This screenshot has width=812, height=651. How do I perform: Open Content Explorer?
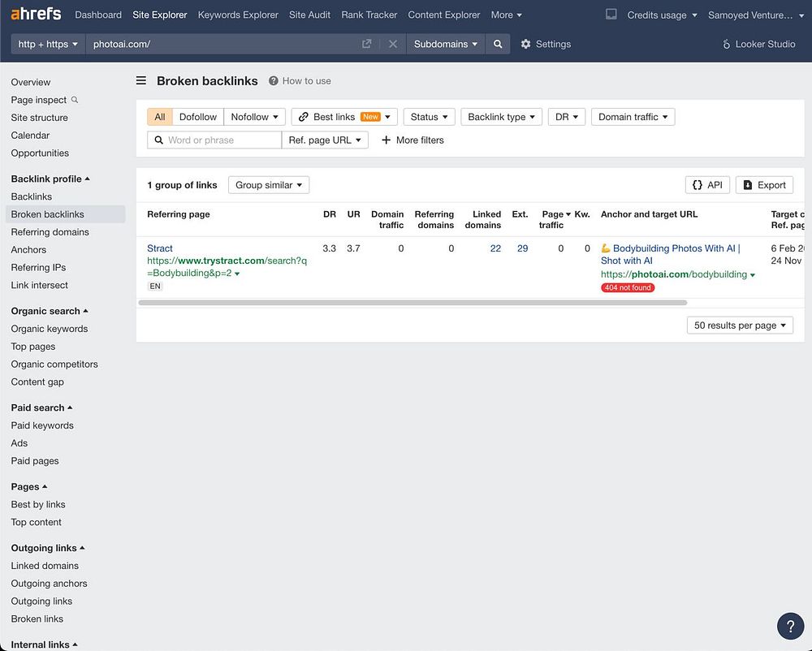click(x=444, y=15)
